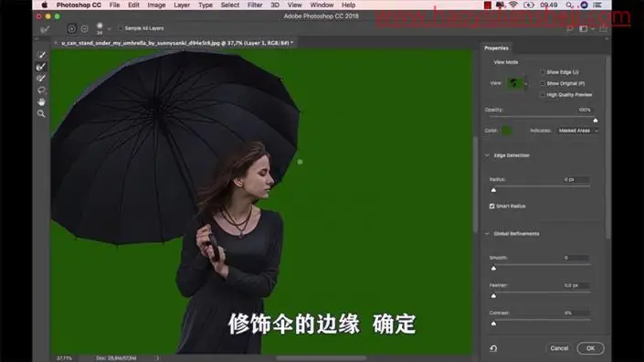The width and height of the screenshot is (644, 362).
Task: Click the Feather slider handle
Action: click(x=493, y=295)
